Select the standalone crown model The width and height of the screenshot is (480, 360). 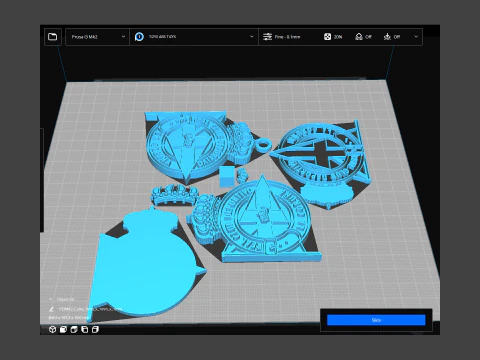(174, 194)
